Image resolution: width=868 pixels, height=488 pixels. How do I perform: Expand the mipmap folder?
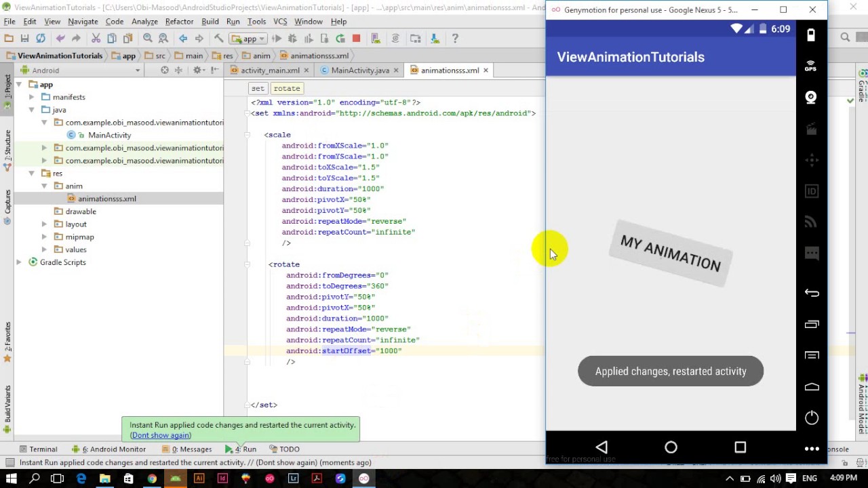44,237
